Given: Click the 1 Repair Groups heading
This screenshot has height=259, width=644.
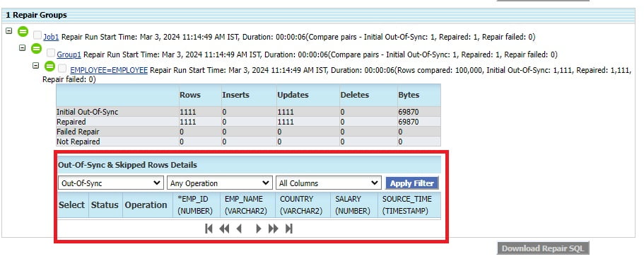Looking at the screenshot, I should [36, 15].
